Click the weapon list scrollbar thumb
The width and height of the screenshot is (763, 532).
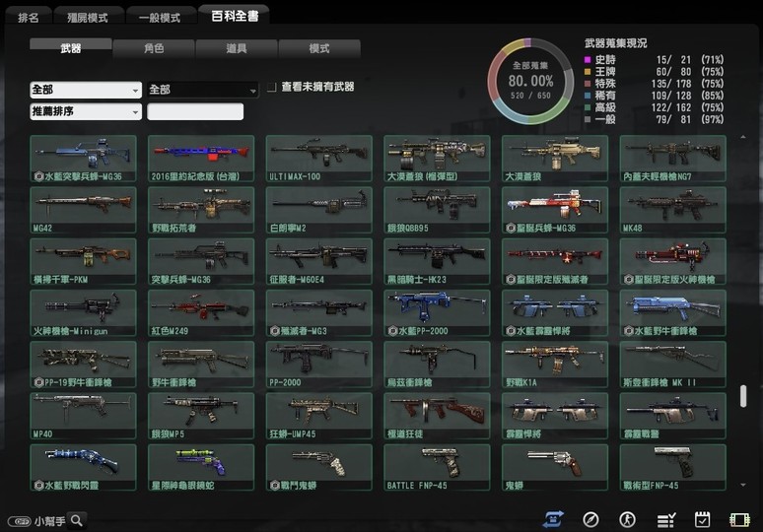point(743,396)
